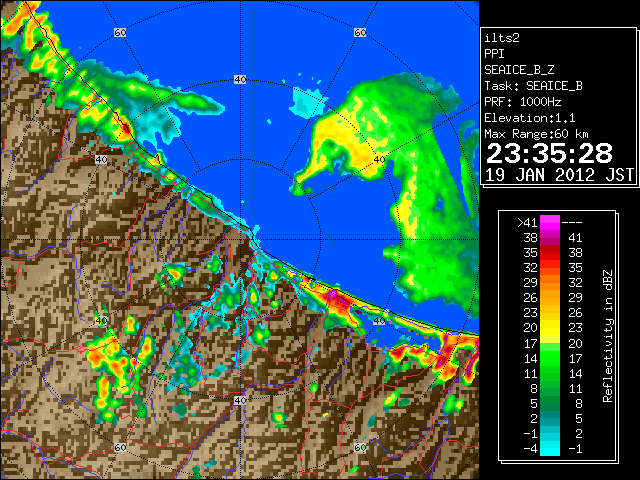Click the 40 km label due north of center
640x480 pixels.
pos(240,79)
